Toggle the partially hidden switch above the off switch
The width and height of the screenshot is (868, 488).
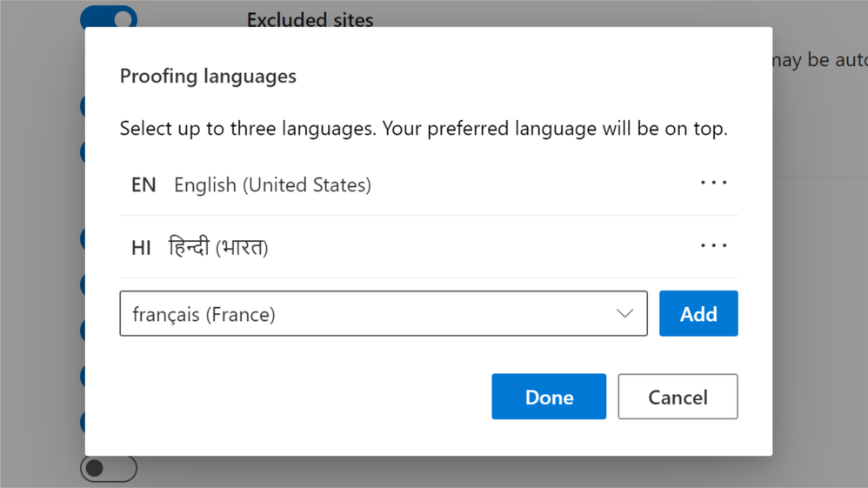83,422
